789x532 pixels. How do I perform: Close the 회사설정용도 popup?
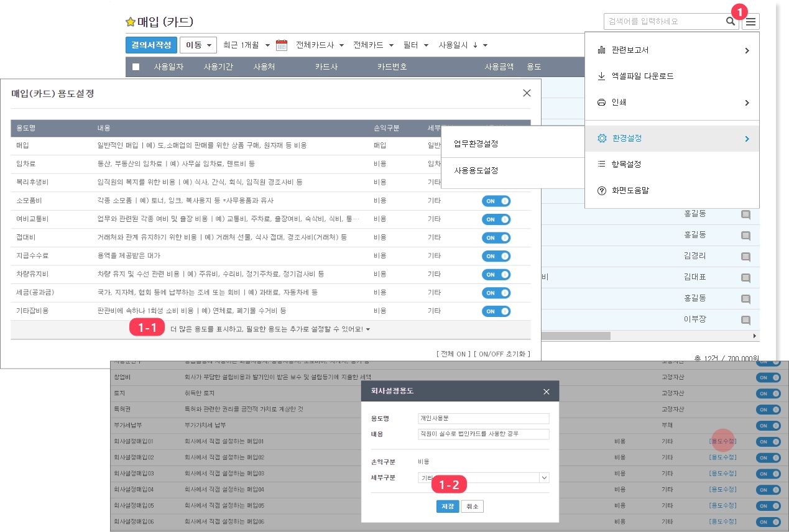547,392
